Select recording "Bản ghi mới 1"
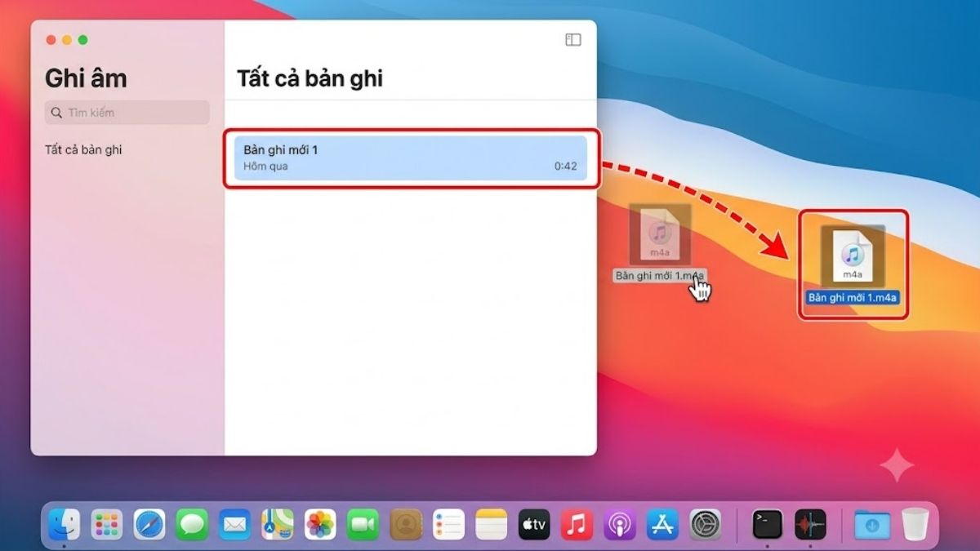The height and width of the screenshot is (551, 980). [410, 158]
